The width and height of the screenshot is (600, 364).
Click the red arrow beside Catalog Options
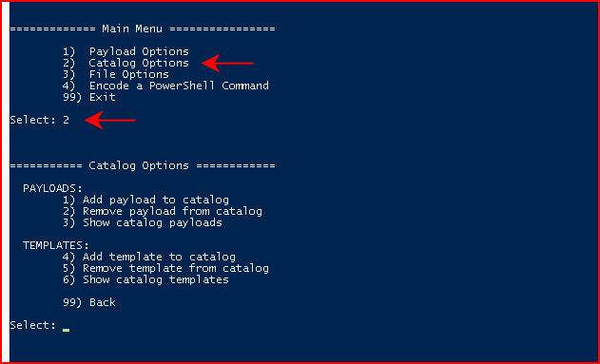(227, 63)
